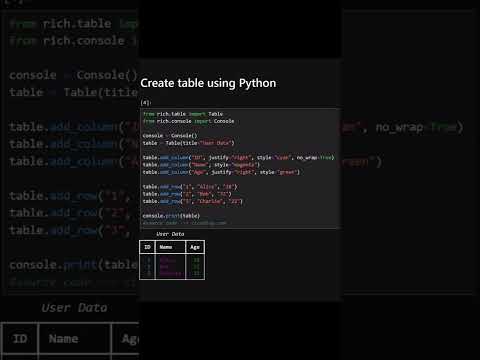Viewport: 480px width, 360px height.
Task: Click the 'ID' header in the output table
Action: [x=147, y=247]
